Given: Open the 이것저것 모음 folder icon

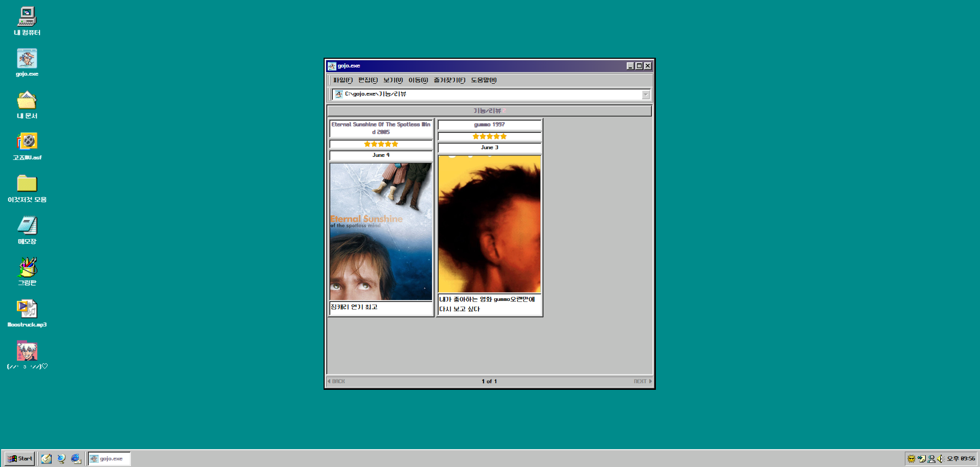Looking at the screenshot, I should [x=27, y=188].
